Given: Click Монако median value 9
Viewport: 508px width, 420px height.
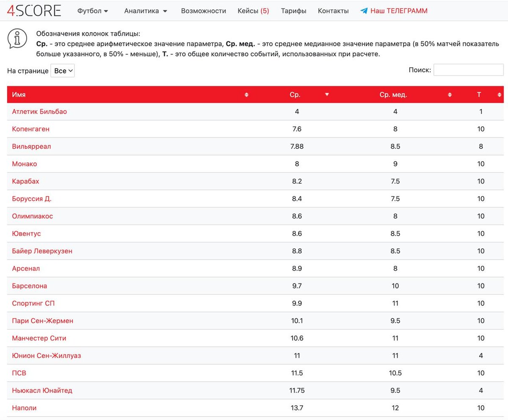Looking at the screenshot, I should pos(395,164).
